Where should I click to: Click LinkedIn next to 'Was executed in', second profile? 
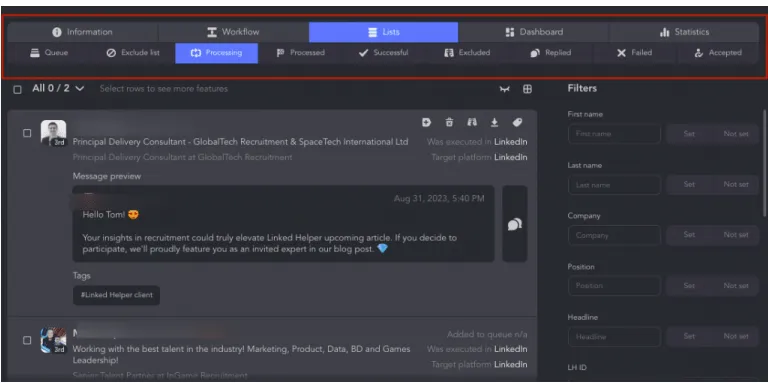click(x=510, y=349)
